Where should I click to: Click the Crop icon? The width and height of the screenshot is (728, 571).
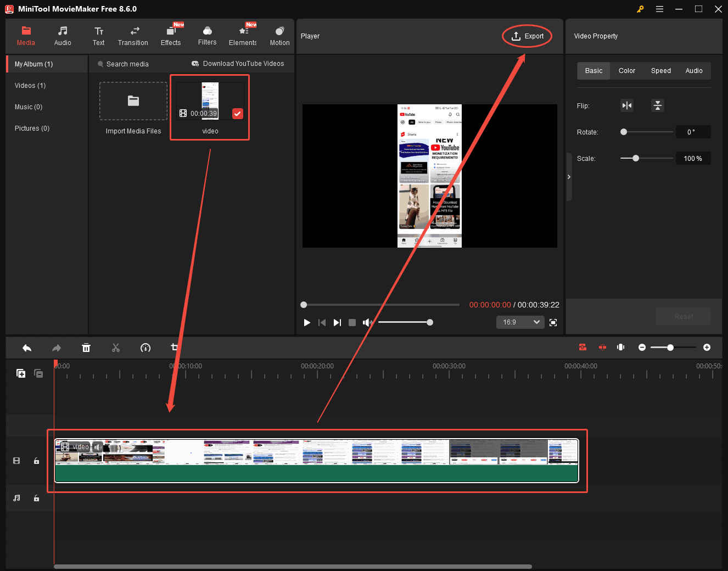[175, 347]
